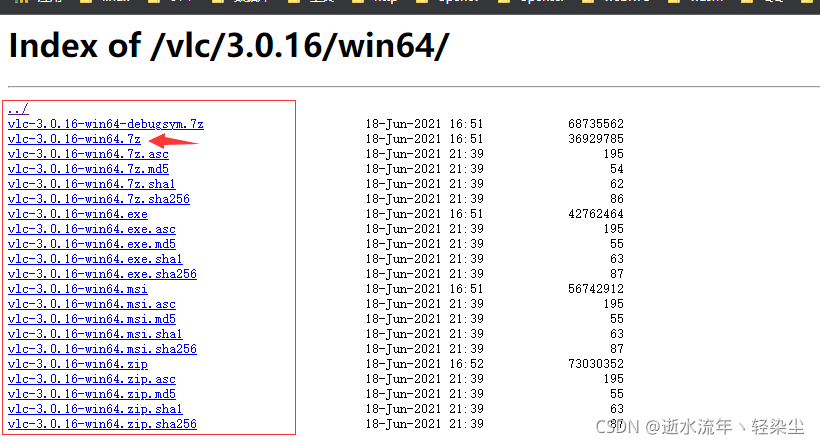Open vlc-3.0.16-win64.msi.sha256 link

click(x=102, y=349)
